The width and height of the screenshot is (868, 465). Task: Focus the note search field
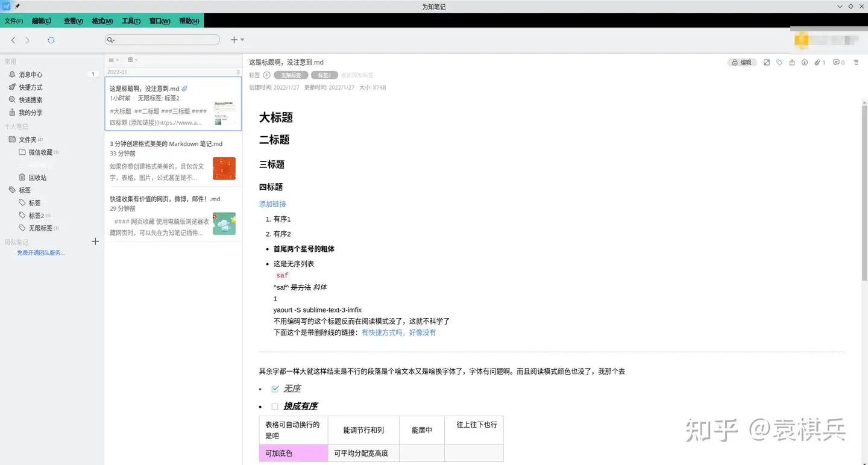(162, 40)
